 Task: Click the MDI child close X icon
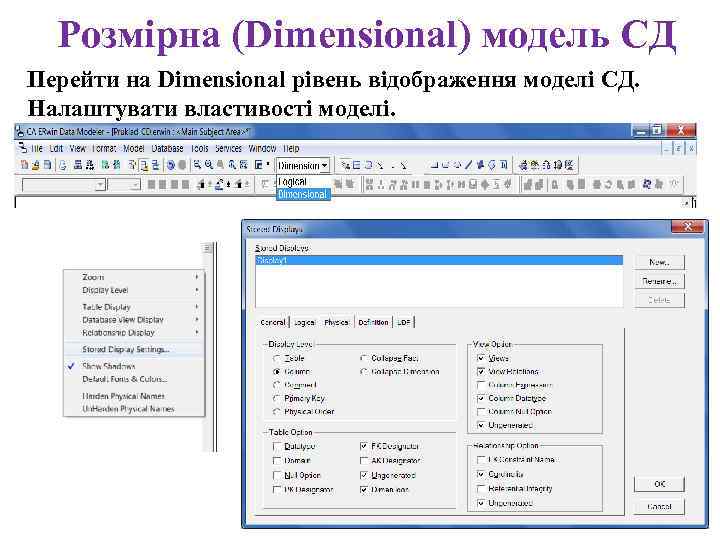point(691,148)
